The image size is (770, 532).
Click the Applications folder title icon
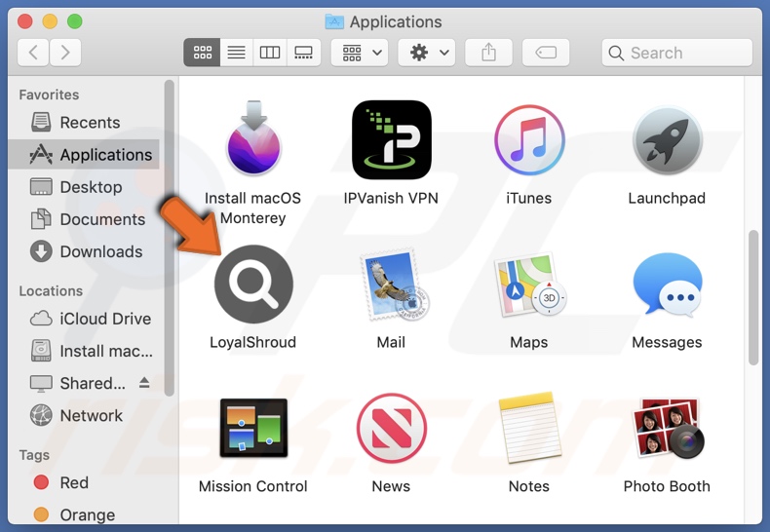pos(334,21)
